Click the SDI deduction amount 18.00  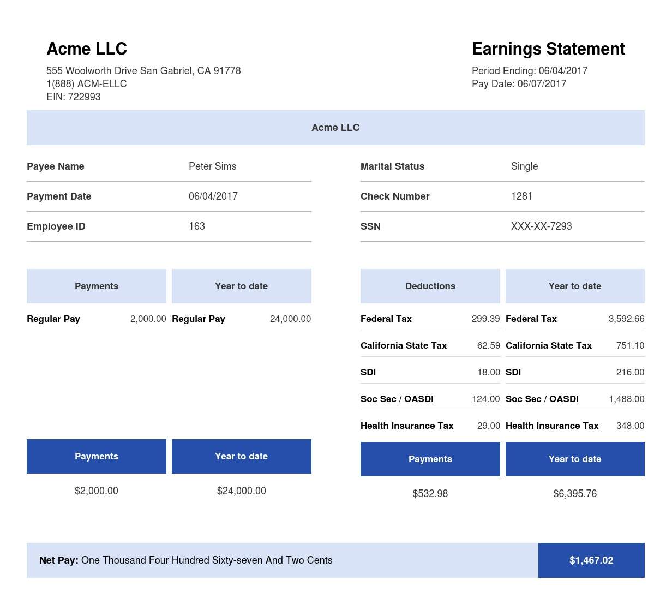click(x=488, y=372)
